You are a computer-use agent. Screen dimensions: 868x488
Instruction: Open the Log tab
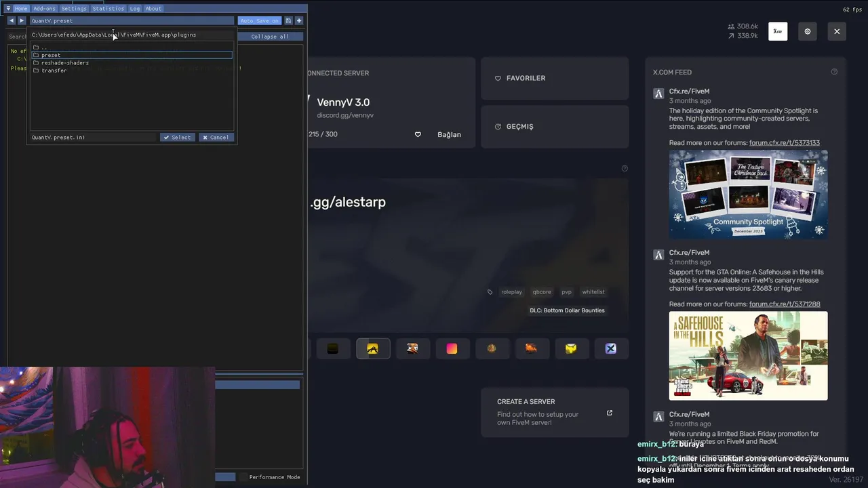(135, 9)
